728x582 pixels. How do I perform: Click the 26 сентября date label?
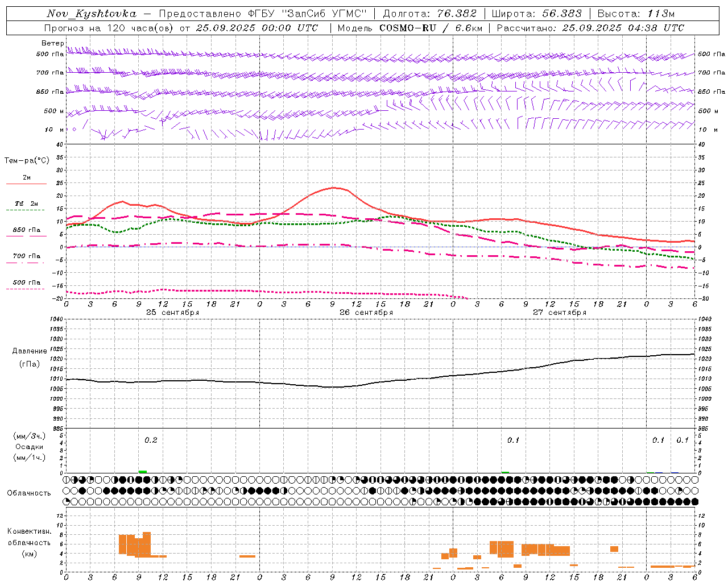[x=366, y=313]
